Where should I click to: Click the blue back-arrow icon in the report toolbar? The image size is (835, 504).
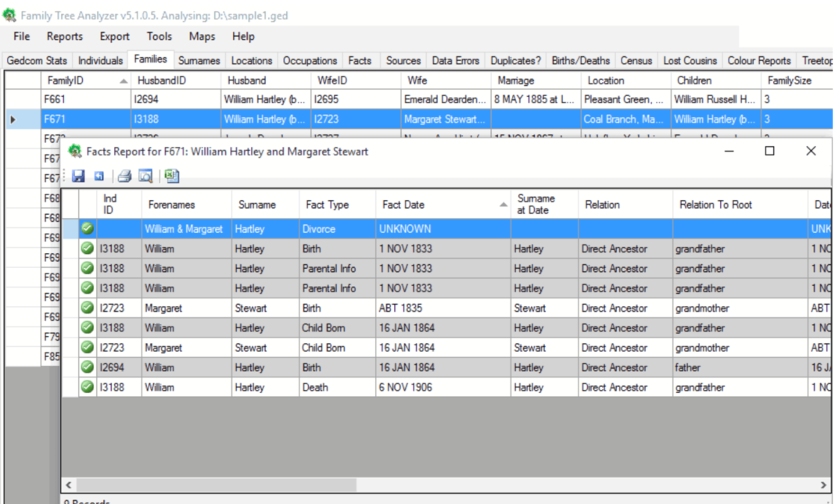click(x=99, y=176)
